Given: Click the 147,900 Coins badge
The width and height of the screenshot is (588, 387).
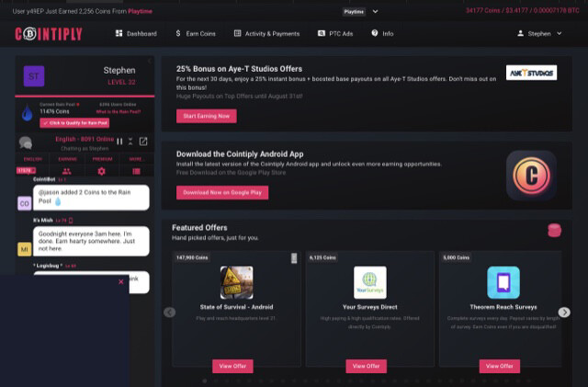Looking at the screenshot, I should 192,257.
